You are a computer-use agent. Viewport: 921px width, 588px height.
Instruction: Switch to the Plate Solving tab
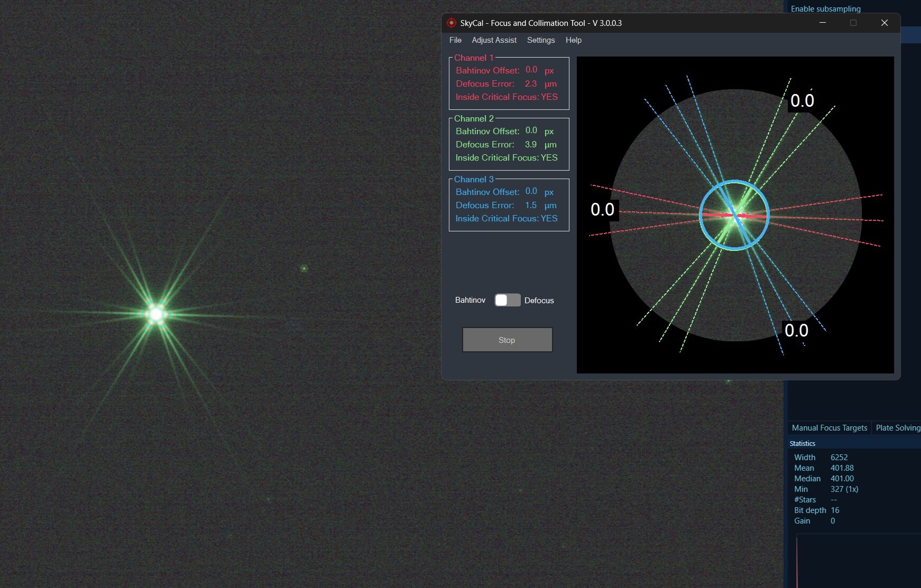[x=898, y=428]
